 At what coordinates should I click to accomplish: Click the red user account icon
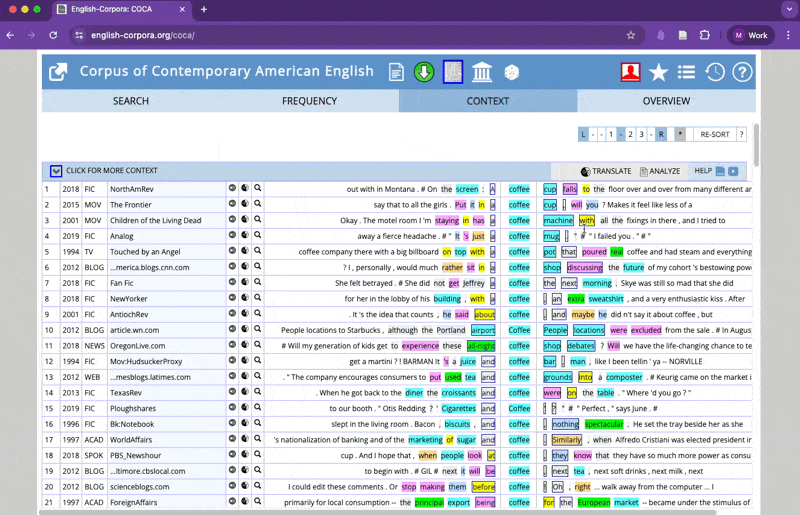[x=630, y=72]
